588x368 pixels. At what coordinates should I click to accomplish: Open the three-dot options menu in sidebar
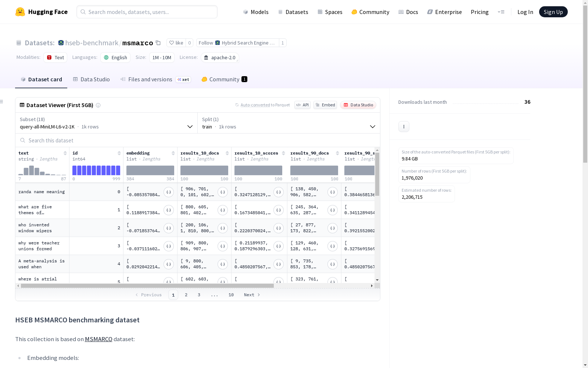pos(404,127)
